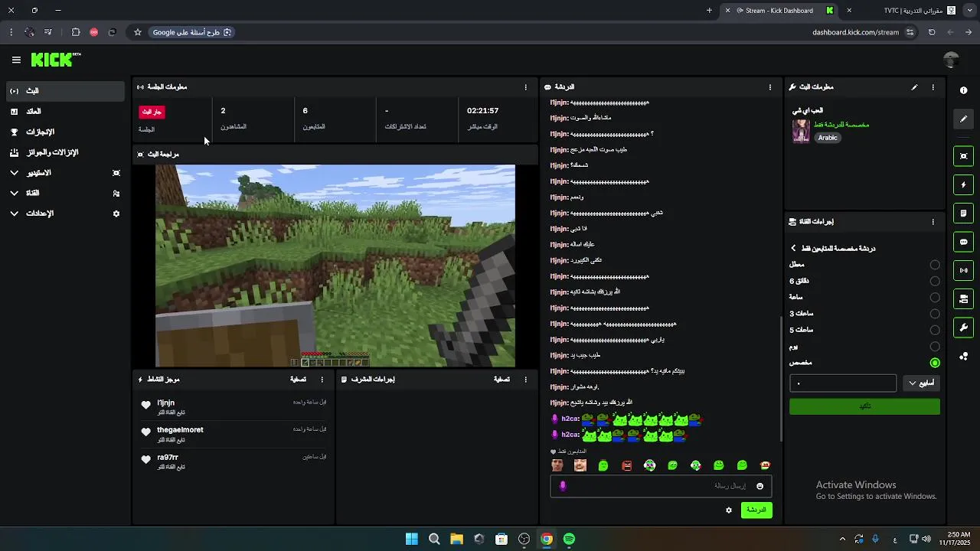Open the تصفية filter in the موجز النشاط panel
Screen dimensions: 980x551
point(298,380)
